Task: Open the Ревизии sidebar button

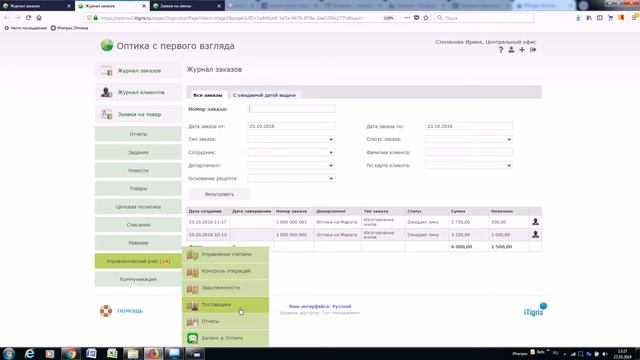Action: point(138,242)
